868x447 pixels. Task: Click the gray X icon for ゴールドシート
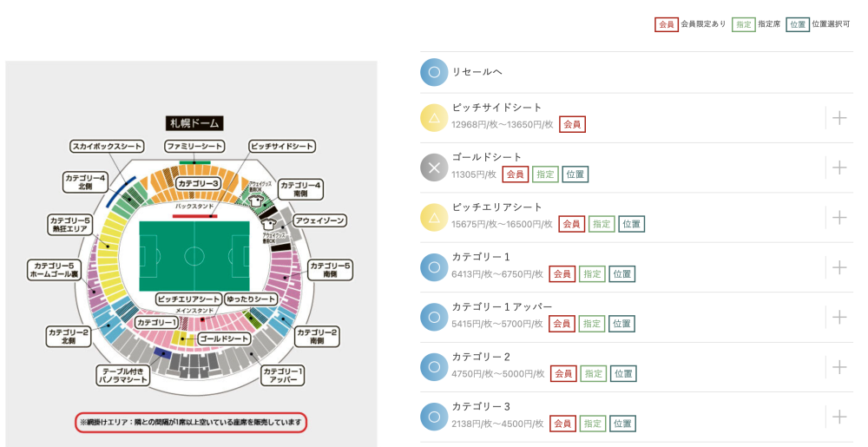tap(434, 168)
